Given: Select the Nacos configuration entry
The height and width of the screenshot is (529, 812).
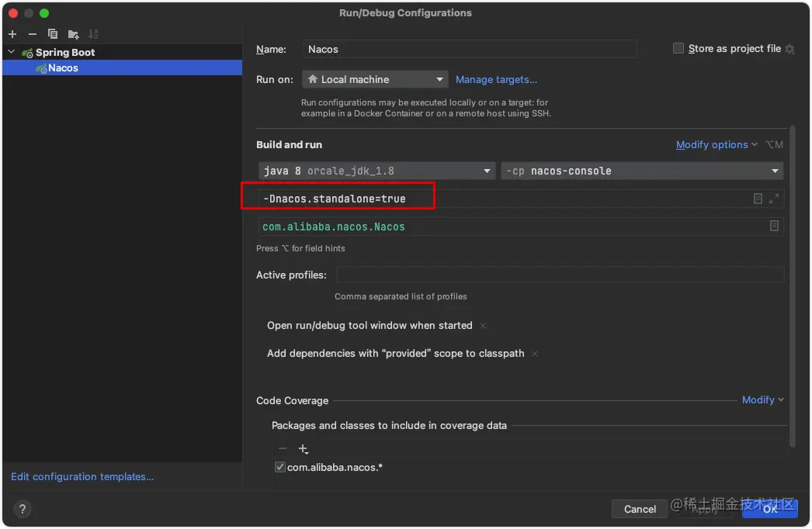Looking at the screenshot, I should (x=122, y=67).
